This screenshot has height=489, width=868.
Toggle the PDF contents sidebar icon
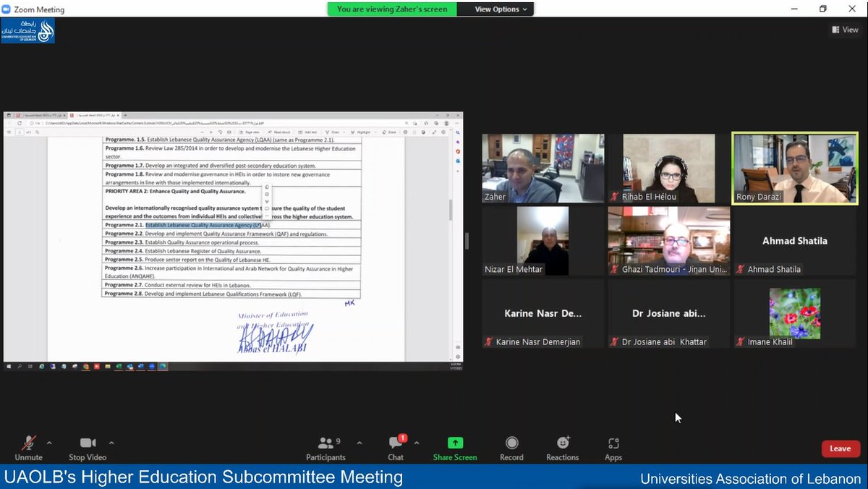(x=8, y=132)
